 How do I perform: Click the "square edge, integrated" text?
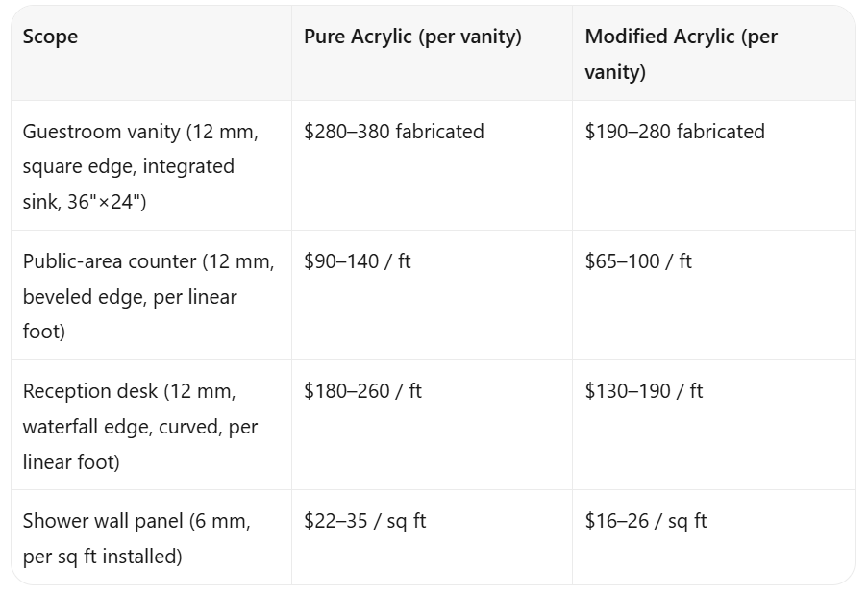129,166
